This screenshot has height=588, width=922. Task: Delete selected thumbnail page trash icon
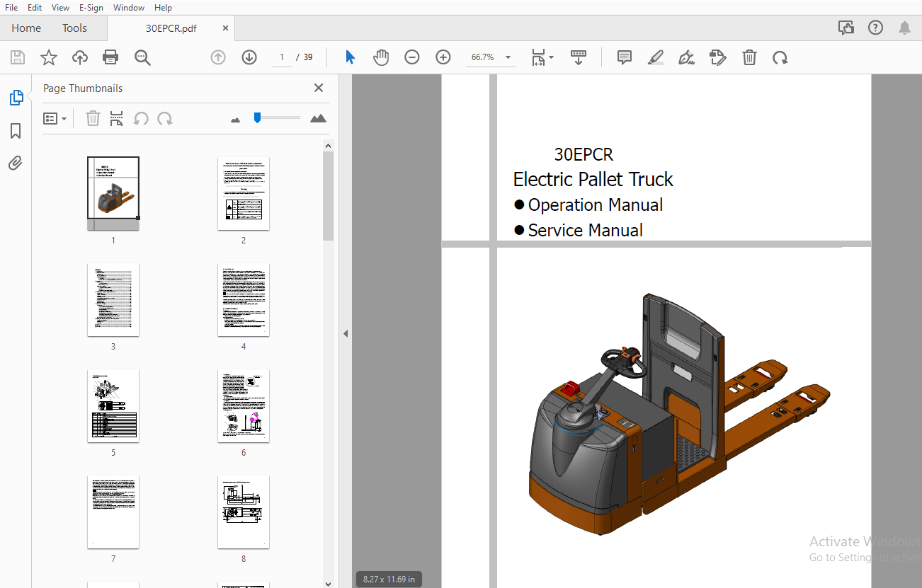[x=93, y=118]
